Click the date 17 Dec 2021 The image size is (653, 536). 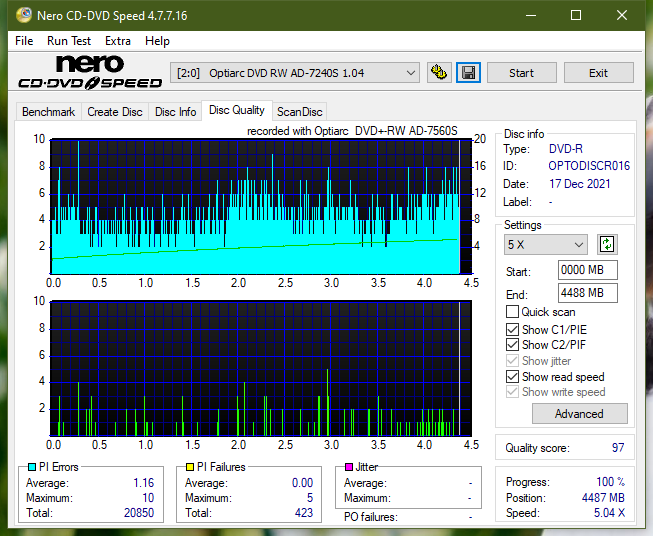580,184
